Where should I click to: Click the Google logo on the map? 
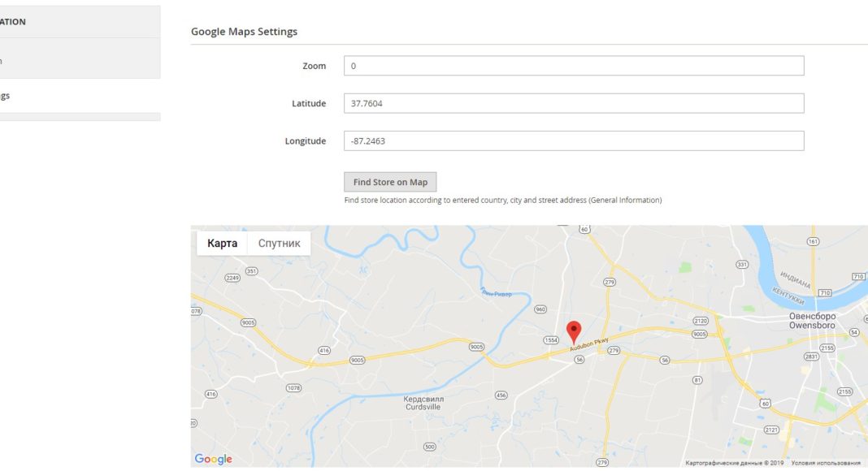(213, 459)
